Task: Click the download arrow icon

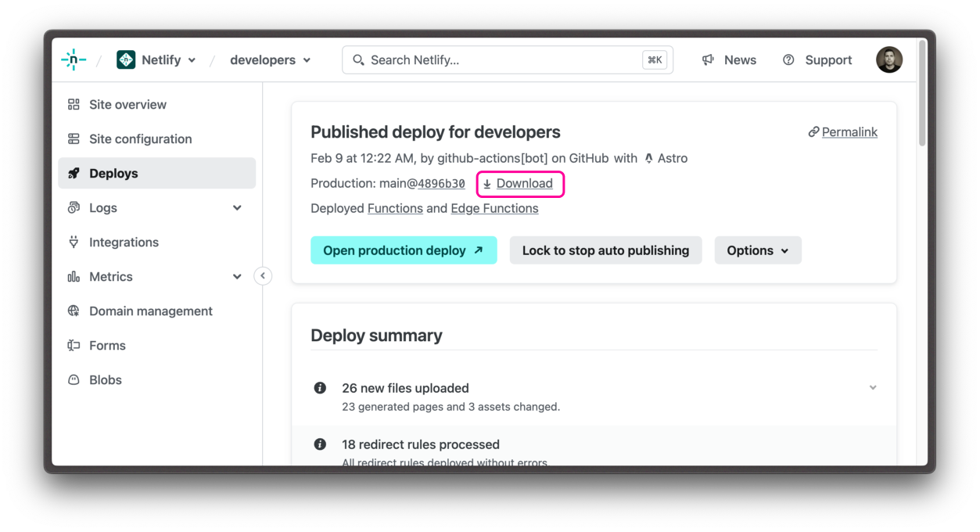Action: pyautogui.click(x=486, y=184)
